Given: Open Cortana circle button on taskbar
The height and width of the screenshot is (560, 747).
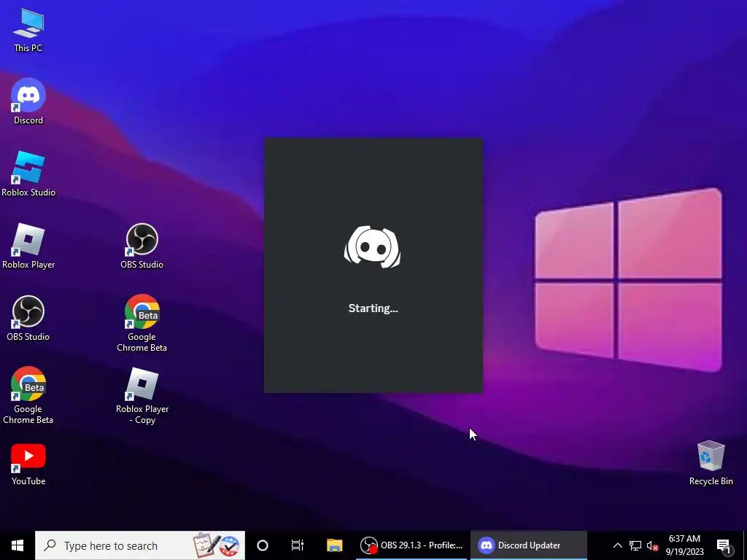Looking at the screenshot, I should coord(263,545).
